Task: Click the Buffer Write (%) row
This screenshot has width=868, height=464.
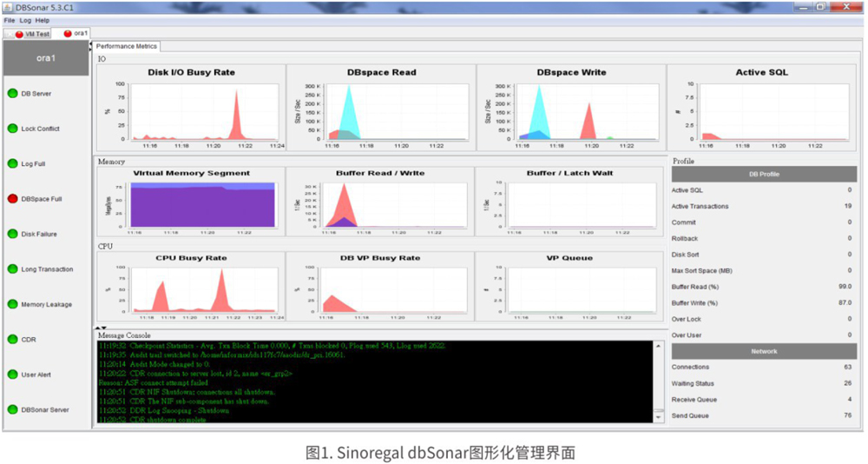Action: [x=764, y=302]
